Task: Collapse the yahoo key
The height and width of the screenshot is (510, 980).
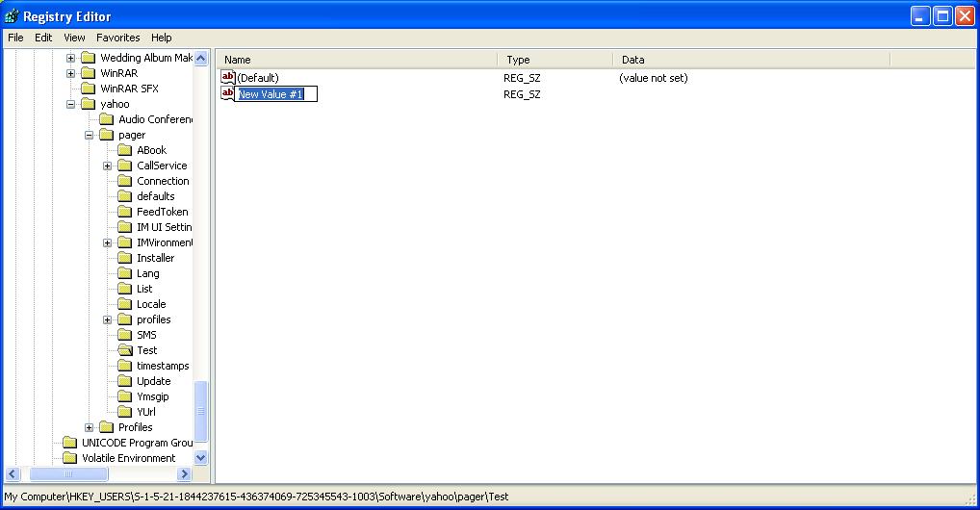Action: coord(70,104)
